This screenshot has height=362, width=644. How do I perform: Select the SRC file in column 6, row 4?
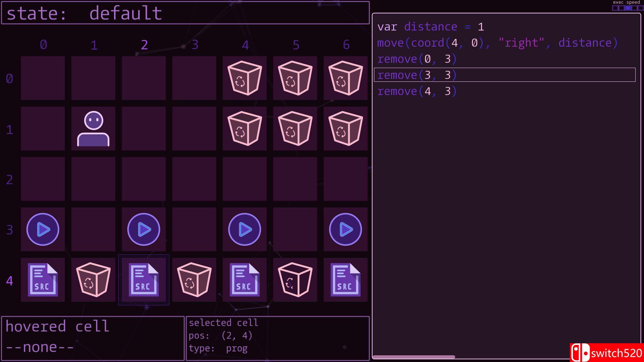tap(345, 280)
